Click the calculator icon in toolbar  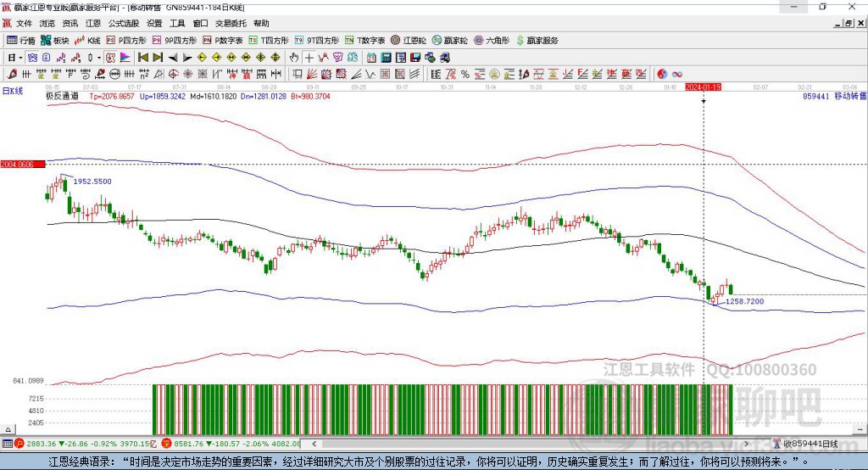[386, 58]
